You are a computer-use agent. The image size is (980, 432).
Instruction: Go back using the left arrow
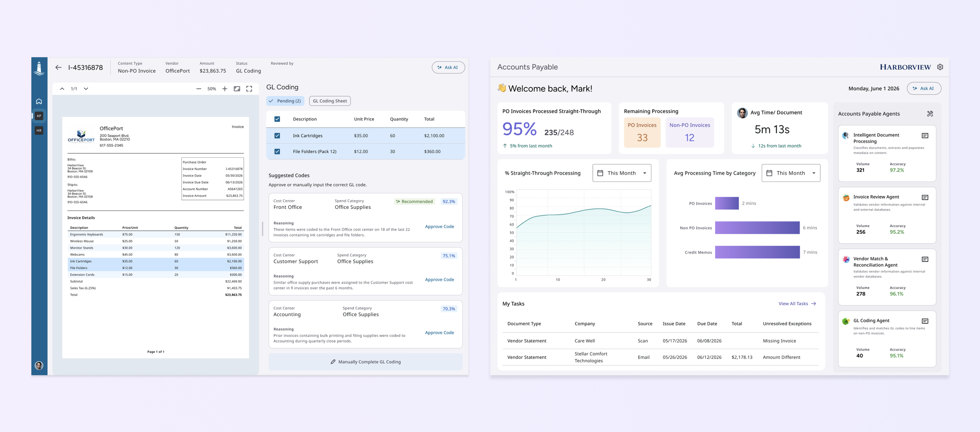pyautogui.click(x=58, y=67)
